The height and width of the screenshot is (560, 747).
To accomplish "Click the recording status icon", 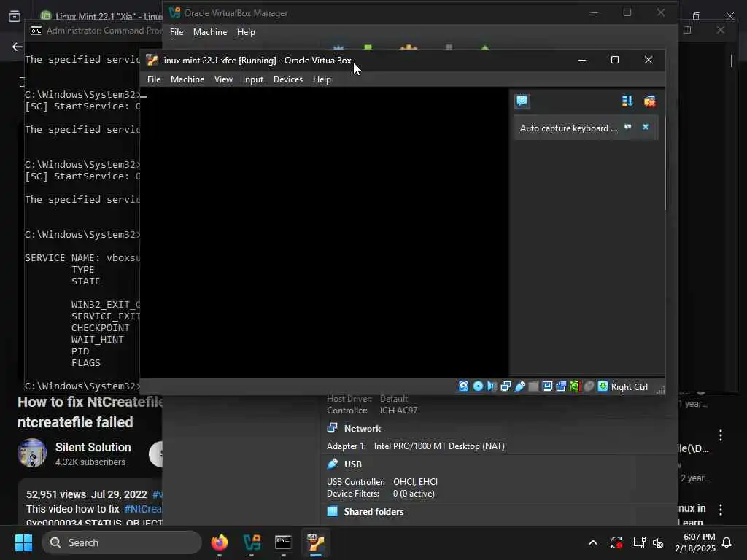I will pos(561,386).
